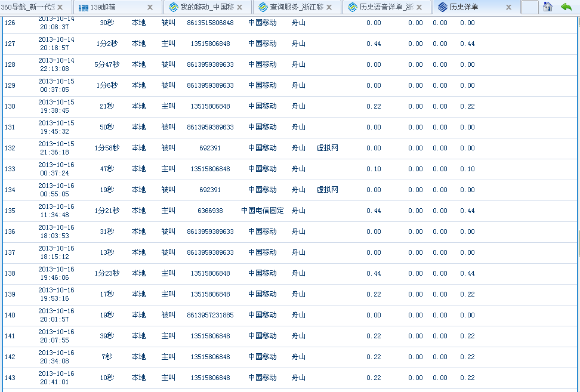
Task: Click row number 143
Action: (x=10, y=378)
